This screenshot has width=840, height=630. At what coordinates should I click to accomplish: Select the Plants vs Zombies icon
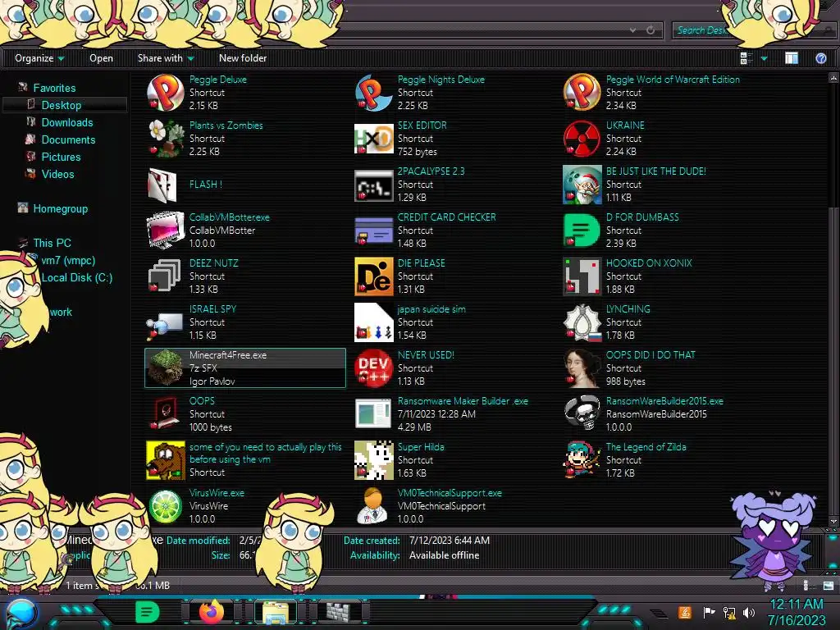pos(166,139)
